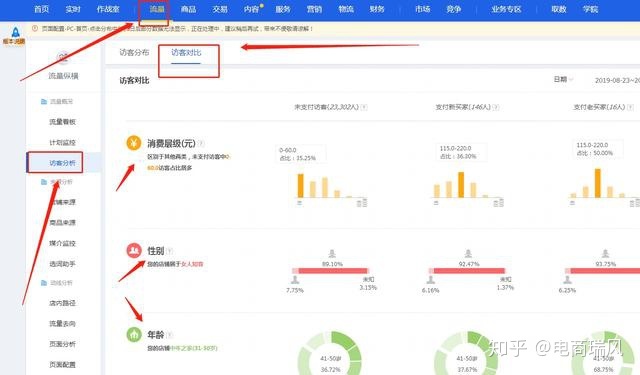
Task: Click the rocket icon in the left rail
Action: [x=15, y=32]
